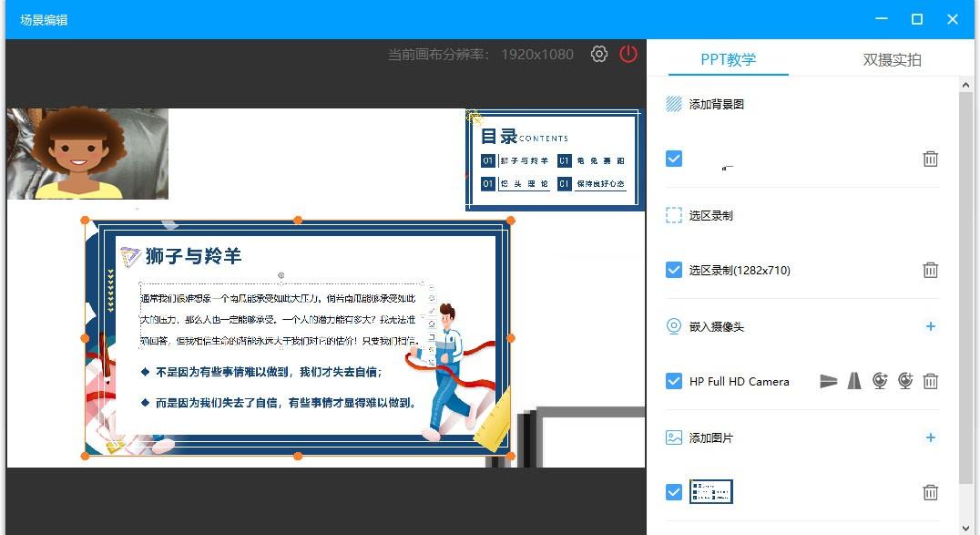Disable the HP Full HD Camera checkbox
Screen dimensions: 980x535
point(674,381)
